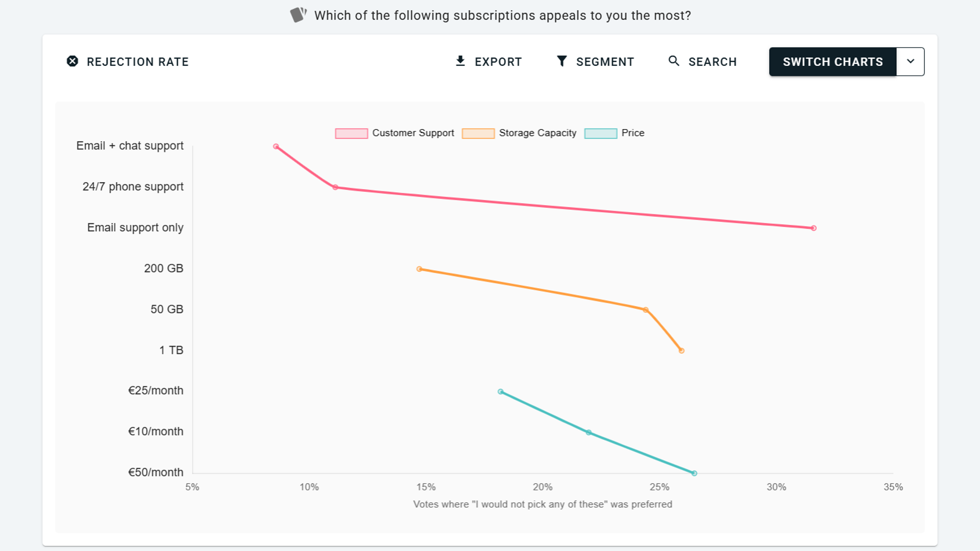Screen dimensions: 980x551
Task: Open the Switch Charts dropdown arrow
Action: 910,61
